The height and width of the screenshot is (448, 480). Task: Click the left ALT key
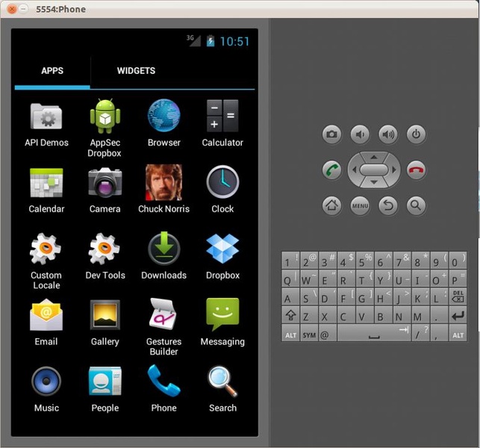click(x=290, y=333)
